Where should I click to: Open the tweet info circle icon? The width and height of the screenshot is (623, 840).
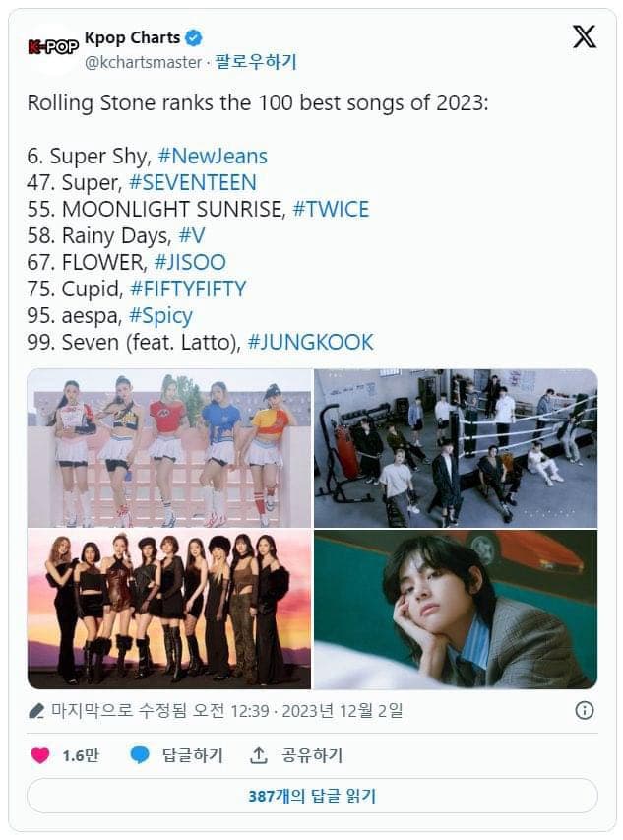584,710
